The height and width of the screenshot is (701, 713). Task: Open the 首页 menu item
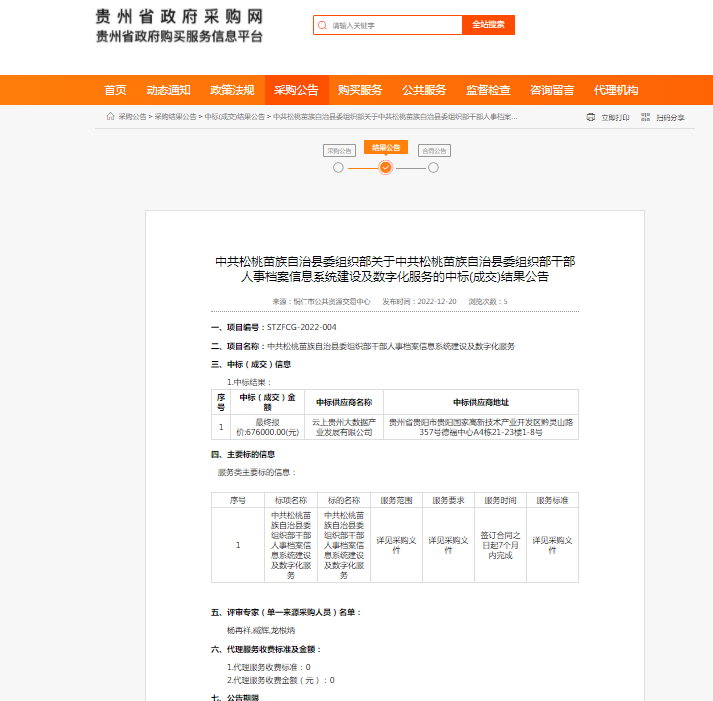tap(115, 90)
